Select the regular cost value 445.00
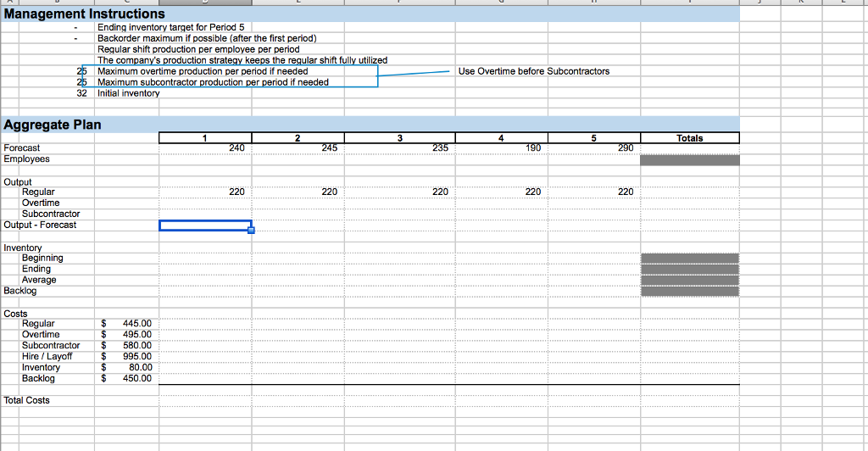The height and width of the screenshot is (451, 868). tap(137, 324)
